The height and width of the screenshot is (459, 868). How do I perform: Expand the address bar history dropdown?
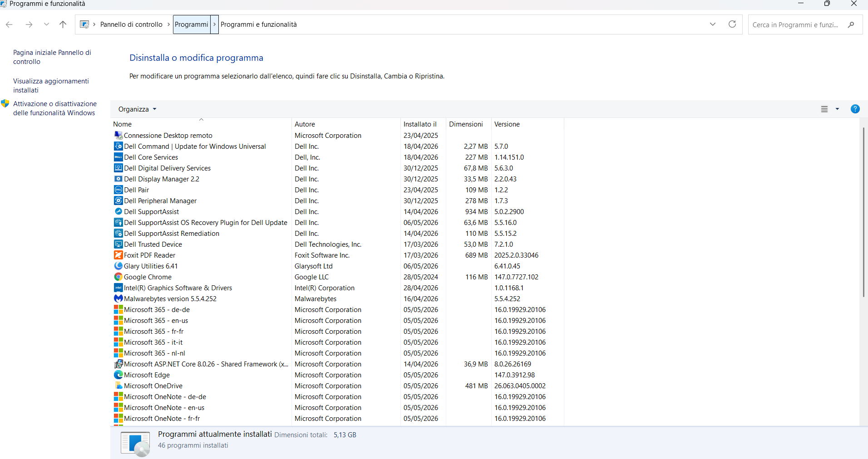[712, 24]
